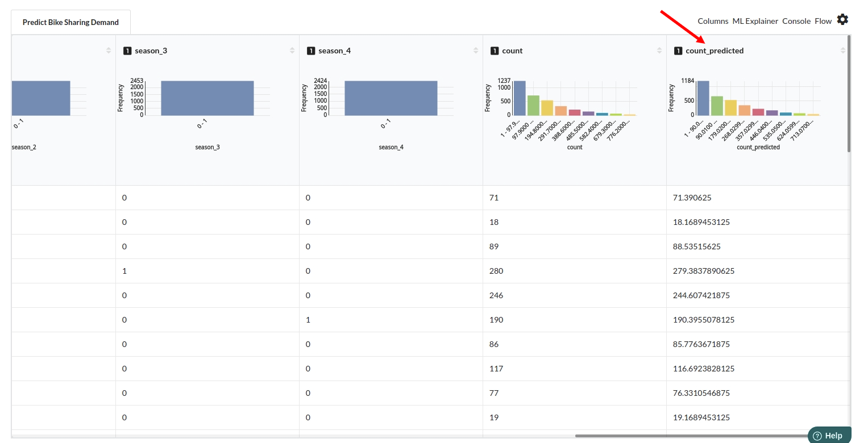Select count cell with value 89

[x=575, y=246]
